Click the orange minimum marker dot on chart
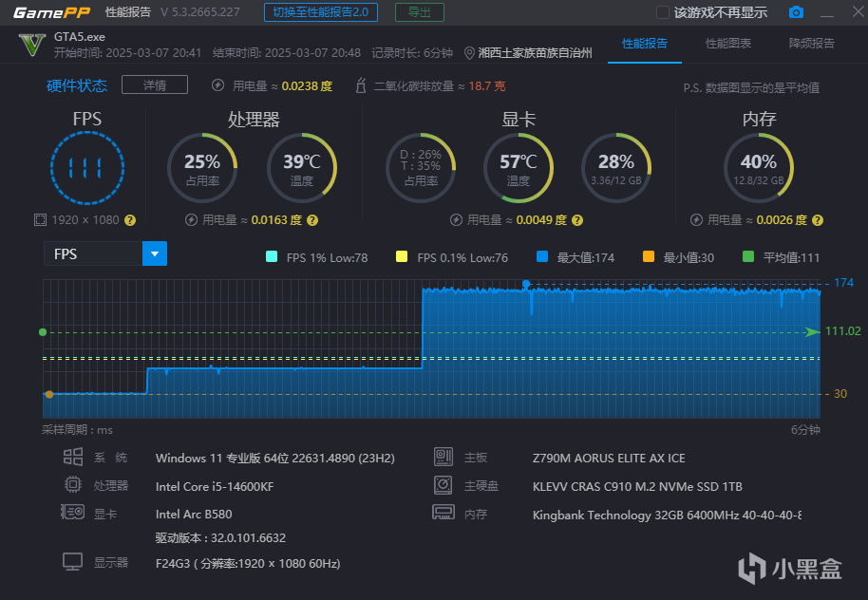The image size is (868, 600). [x=49, y=394]
